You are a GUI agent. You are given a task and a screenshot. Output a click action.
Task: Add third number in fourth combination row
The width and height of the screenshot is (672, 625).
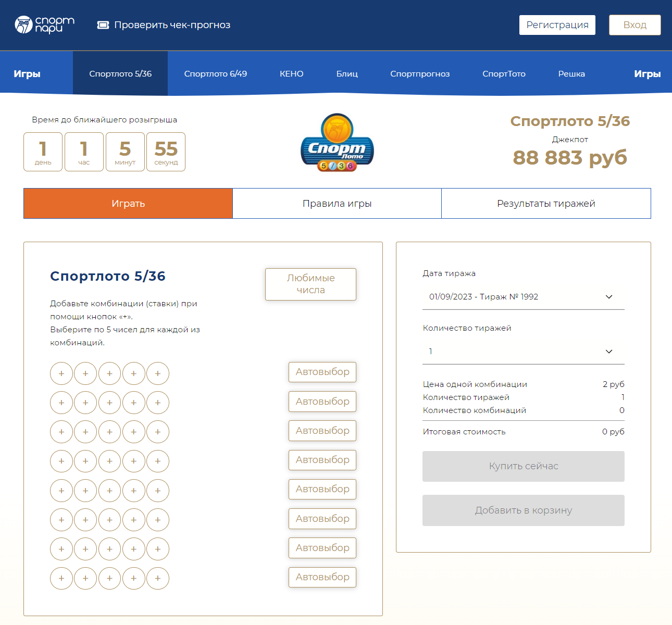[109, 461]
